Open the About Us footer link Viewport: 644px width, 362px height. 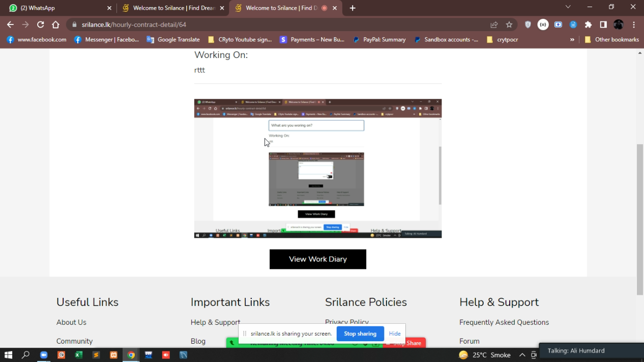[71, 322]
